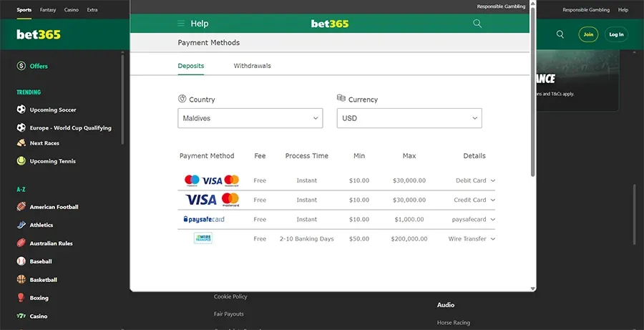
Task: Click the $50.00 Wire Transfer minimum
Action: 359,239
